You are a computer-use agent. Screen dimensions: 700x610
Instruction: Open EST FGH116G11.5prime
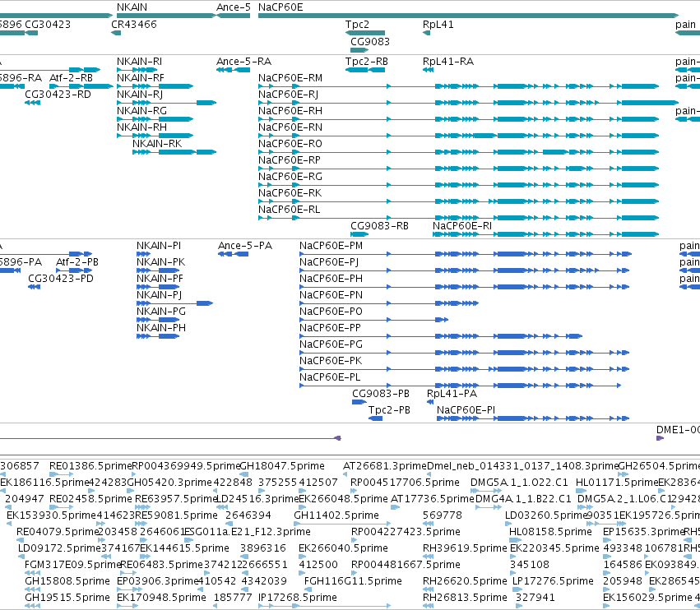click(353, 581)
